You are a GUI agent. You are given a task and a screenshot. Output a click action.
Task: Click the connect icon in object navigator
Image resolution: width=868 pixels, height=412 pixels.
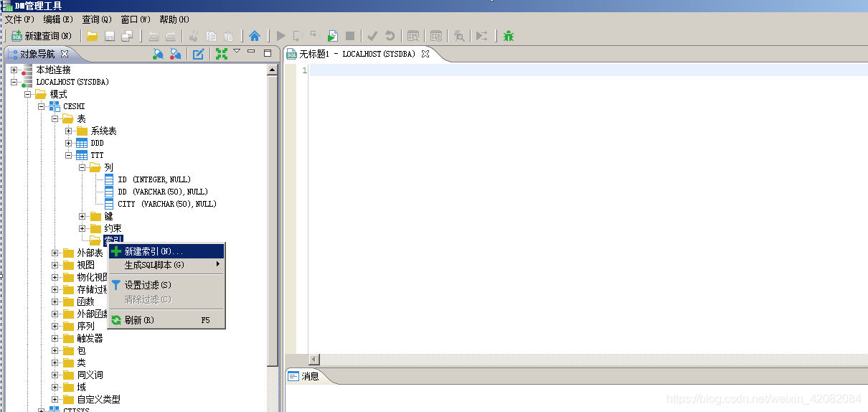(159, 54)
